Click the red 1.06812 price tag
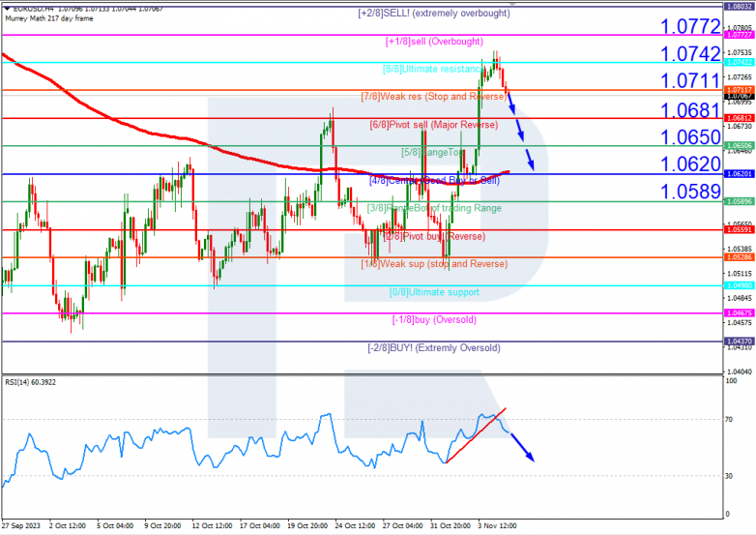Screen dimensions: 756x535 (740, 118)
